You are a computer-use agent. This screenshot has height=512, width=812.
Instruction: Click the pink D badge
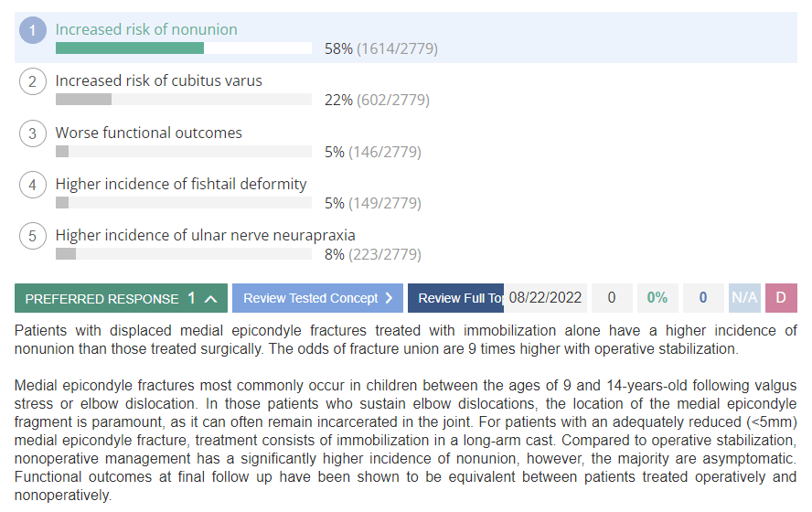[x=781, y=298]
